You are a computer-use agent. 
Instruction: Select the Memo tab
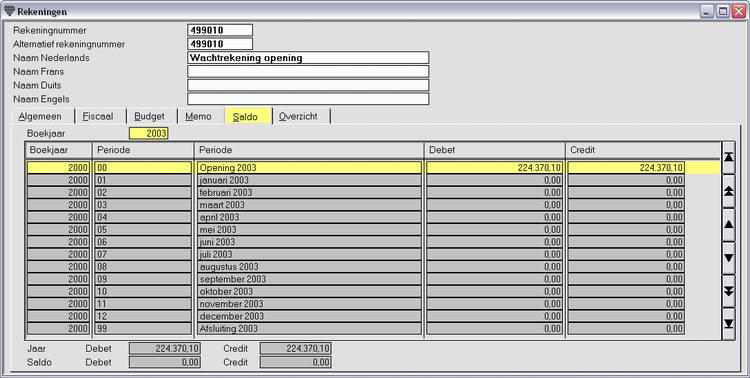(199, 116)
